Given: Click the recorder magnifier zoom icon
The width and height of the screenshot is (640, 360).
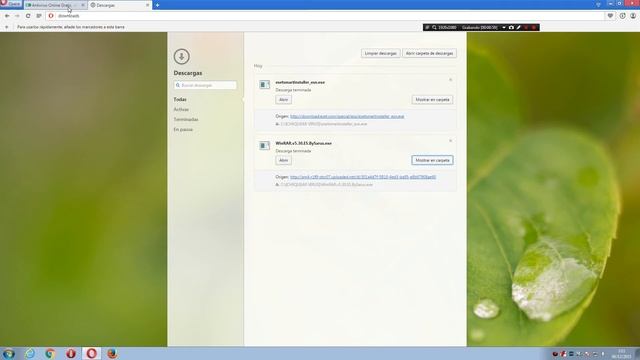Looking at the screenshot, I should point(434,27).
